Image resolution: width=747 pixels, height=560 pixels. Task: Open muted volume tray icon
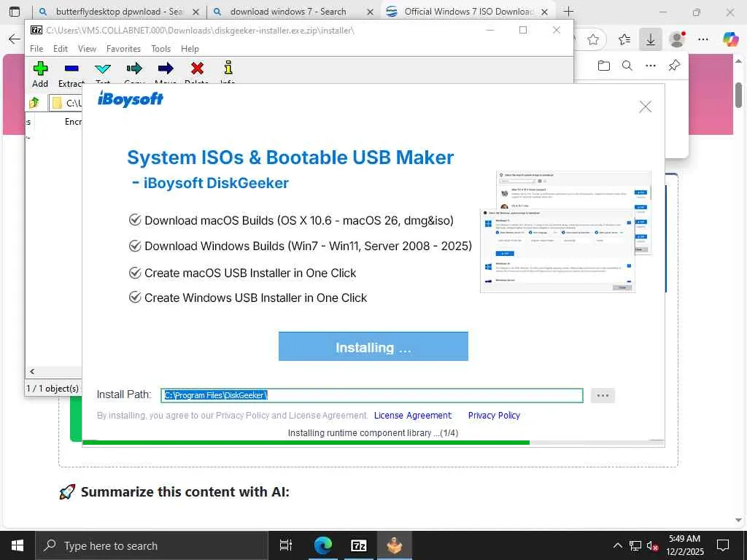652,545
